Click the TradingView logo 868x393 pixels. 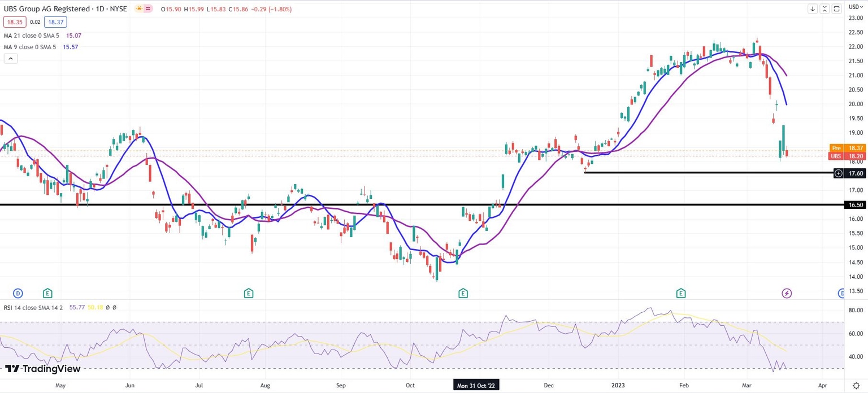pos(43,369)
